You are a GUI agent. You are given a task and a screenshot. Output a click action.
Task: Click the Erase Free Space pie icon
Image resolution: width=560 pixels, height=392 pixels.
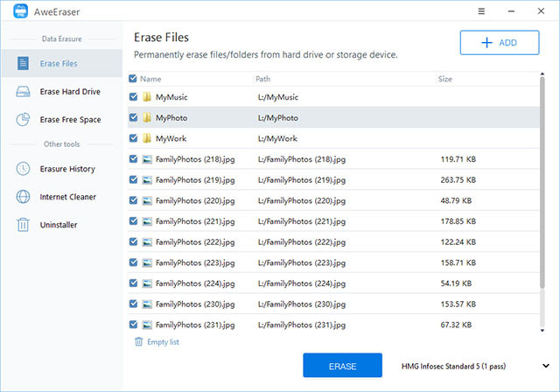coord(24,120)
